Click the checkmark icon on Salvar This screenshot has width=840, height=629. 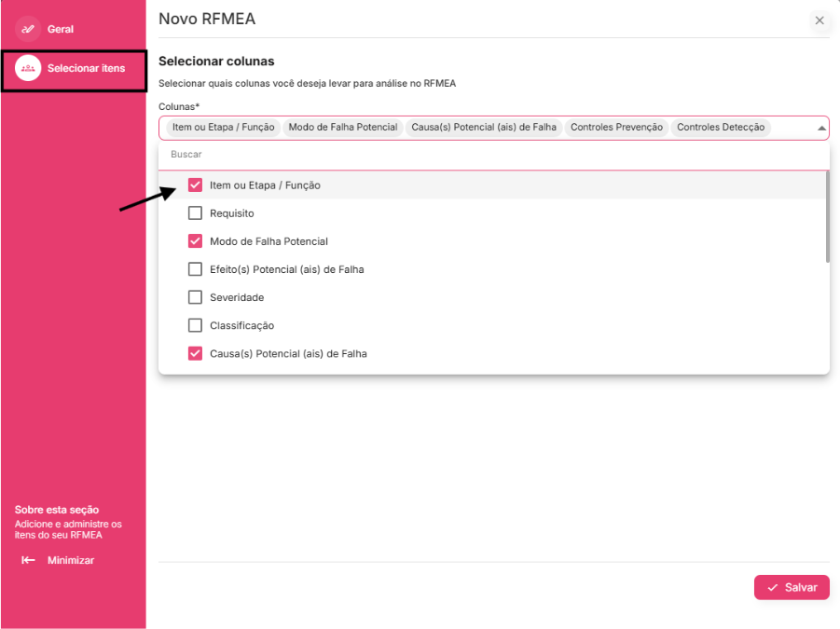(772, 587)
